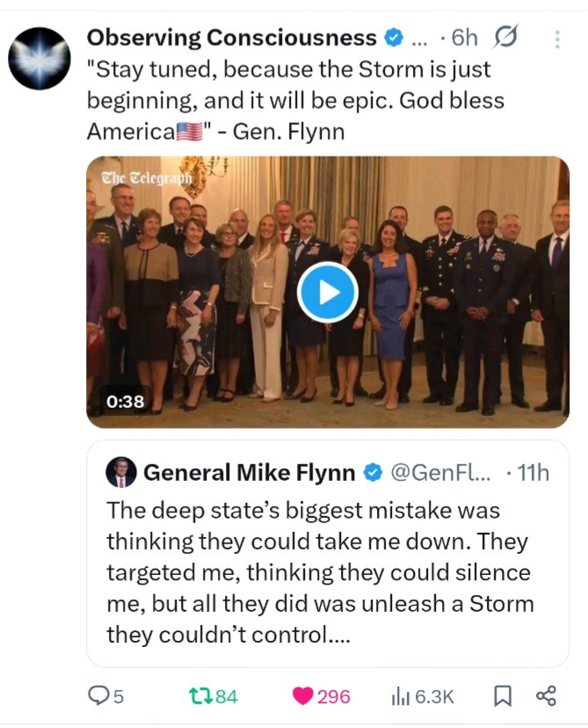Toggle the pink heart like button

click(x=303, y=696)
